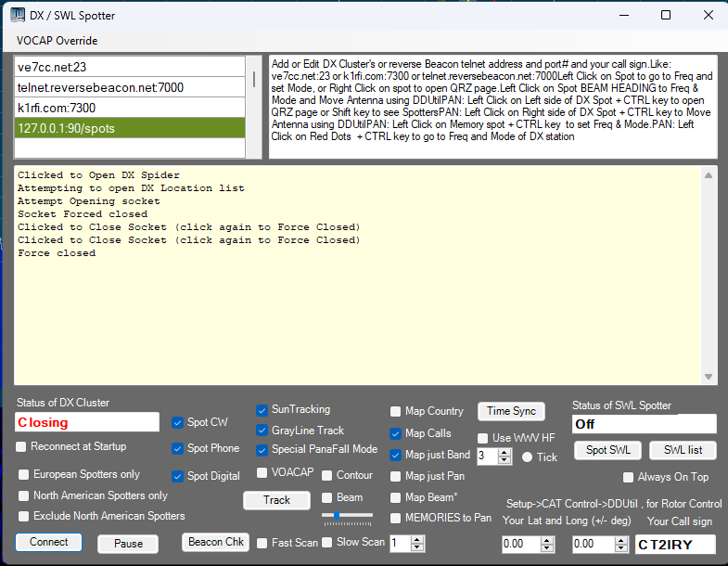
Task: Toggle GrayLine Track checkbox
Action: click(262, 431)
